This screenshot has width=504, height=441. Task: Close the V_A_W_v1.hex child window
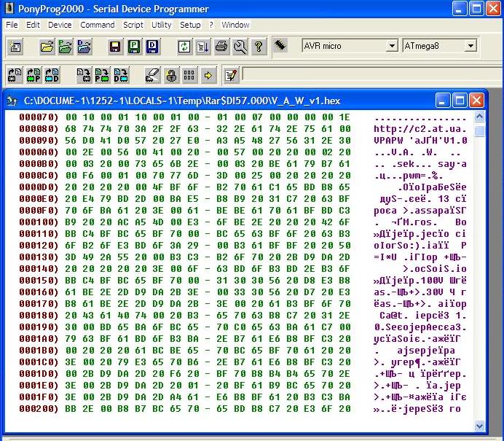click(x=476, y=101)
